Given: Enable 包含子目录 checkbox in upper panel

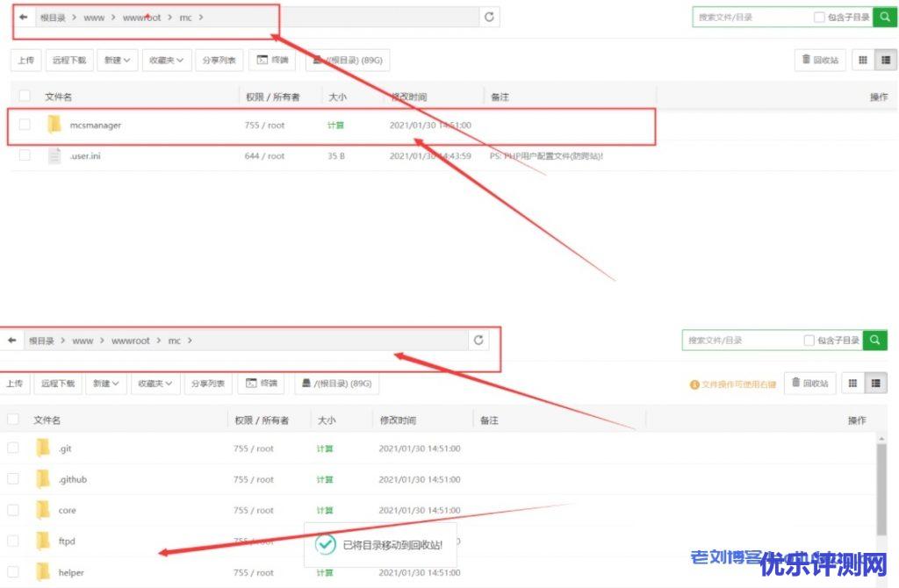Looking at the screenshot, I should coord(819,17).
